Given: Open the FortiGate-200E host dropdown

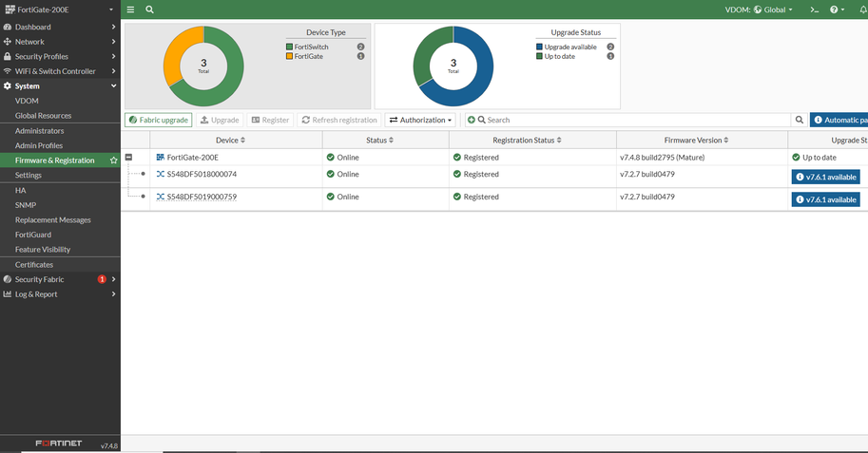Looking at the screenshot, I should [x=60, y=9].
